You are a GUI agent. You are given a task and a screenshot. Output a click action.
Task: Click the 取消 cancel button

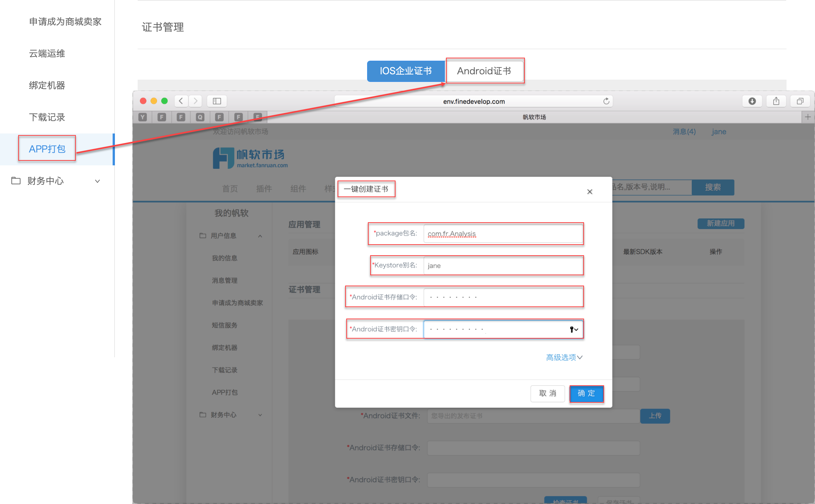(x=547, y=393)
